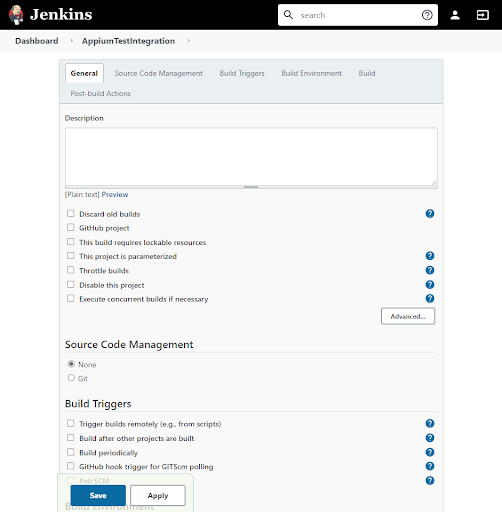Show help for This project is parameterized
The image size is (502, 512).
pyautogui.click(x=430, y=256)
